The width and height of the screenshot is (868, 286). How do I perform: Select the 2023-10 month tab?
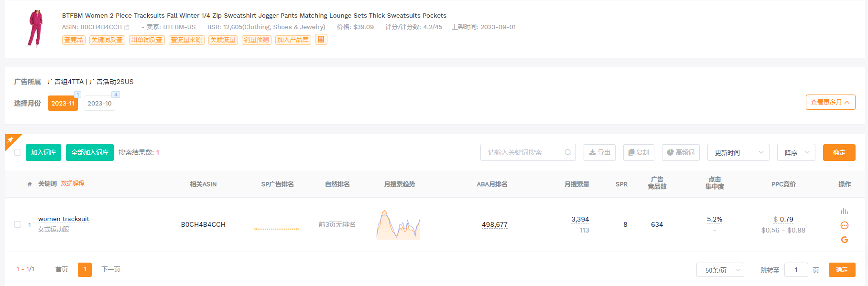pyautogui.click(x=99, y=103)
